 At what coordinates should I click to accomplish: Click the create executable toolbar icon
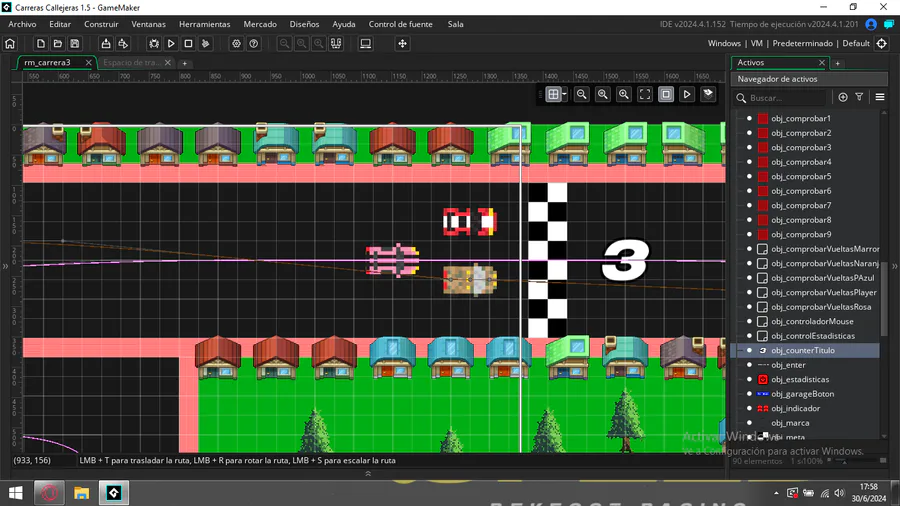106,44
